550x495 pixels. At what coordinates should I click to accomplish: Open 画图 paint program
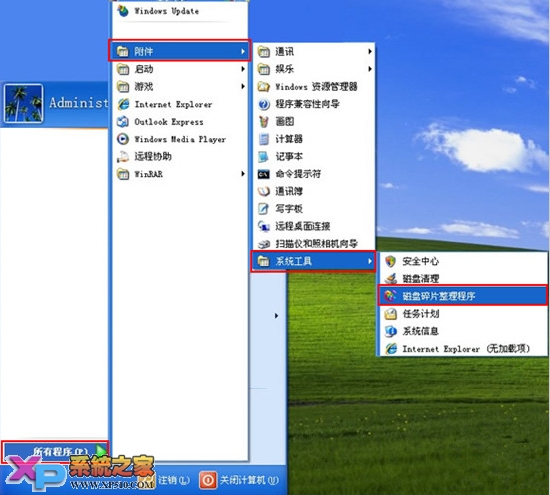pyautogui.click(x=314, y=121)
